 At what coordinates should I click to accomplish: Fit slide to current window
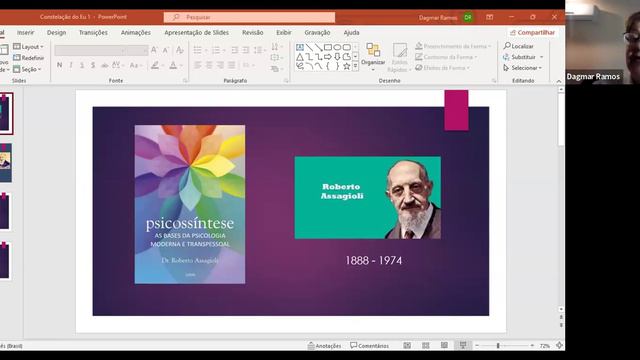click(559, 346)
